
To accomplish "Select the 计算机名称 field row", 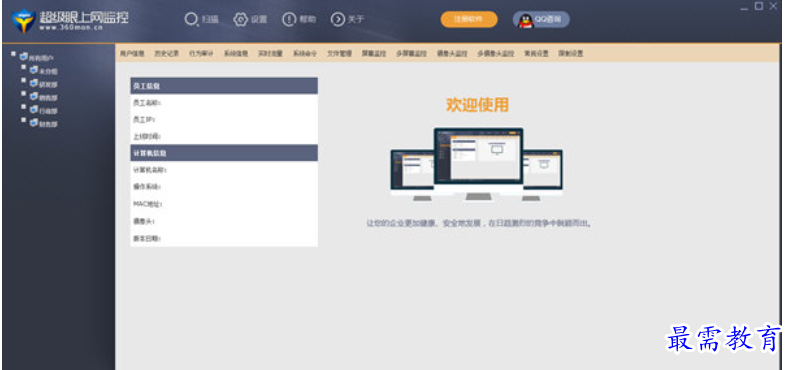I will click(x=224, y=170).
